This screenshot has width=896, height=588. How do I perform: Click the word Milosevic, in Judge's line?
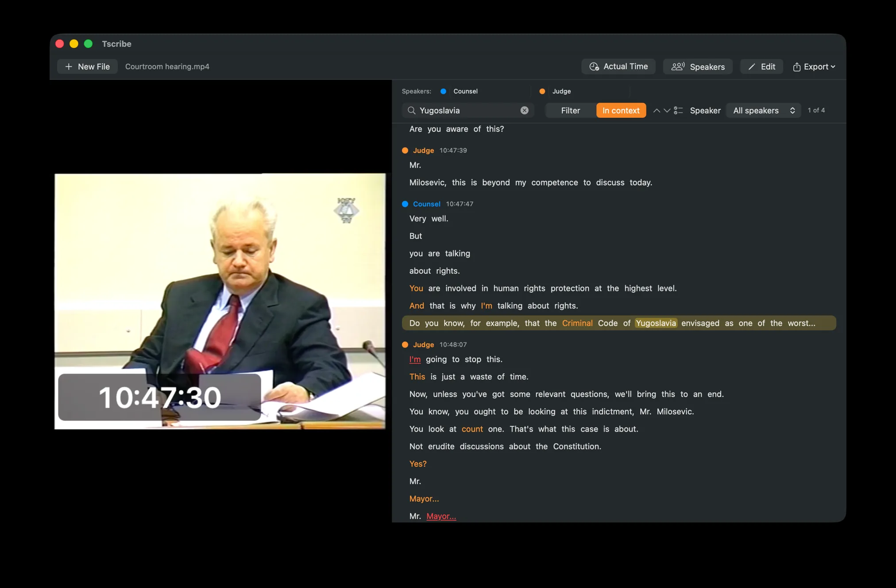(428, 182)
